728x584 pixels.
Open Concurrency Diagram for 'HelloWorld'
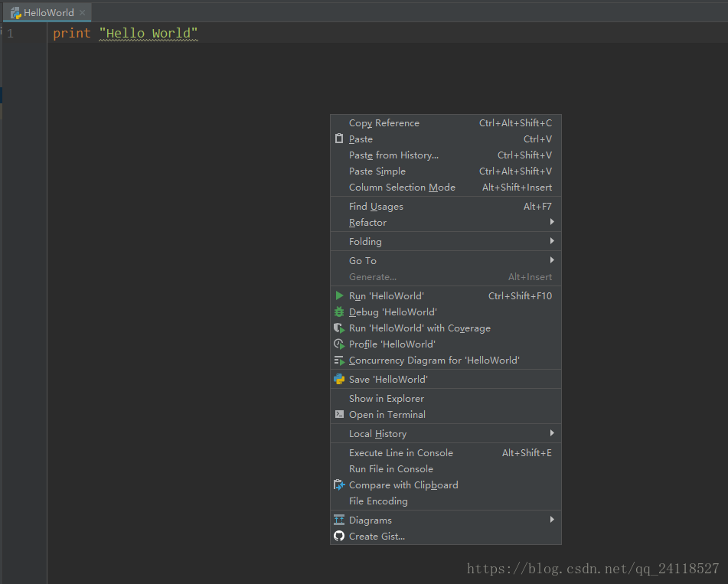tap(446, 361)
